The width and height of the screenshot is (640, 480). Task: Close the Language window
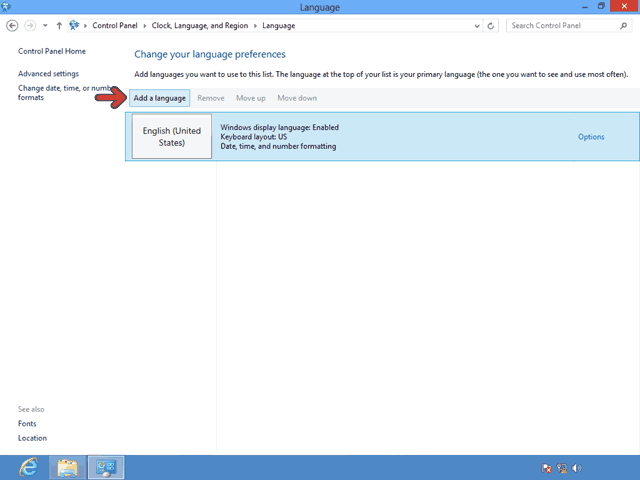coord(624,6)
